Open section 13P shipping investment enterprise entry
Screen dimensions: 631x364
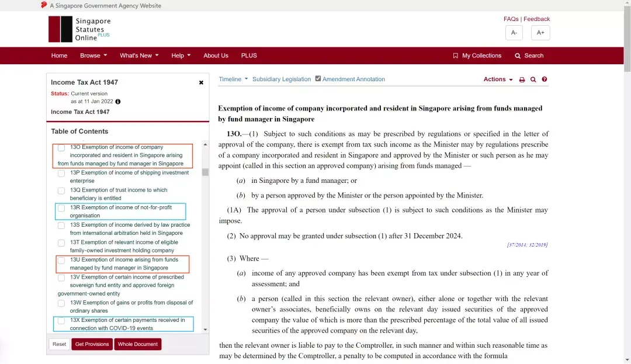pyautogui.click(x=129, y=176)
